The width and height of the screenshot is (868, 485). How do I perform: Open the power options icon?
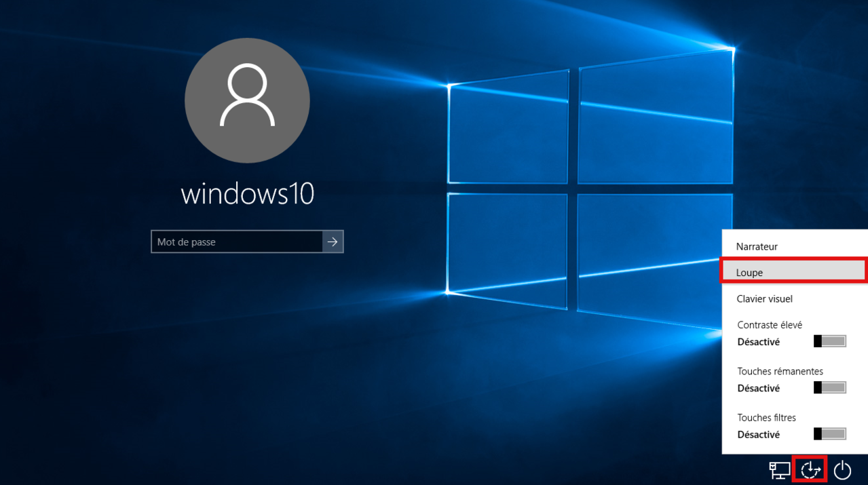(842, 469)
